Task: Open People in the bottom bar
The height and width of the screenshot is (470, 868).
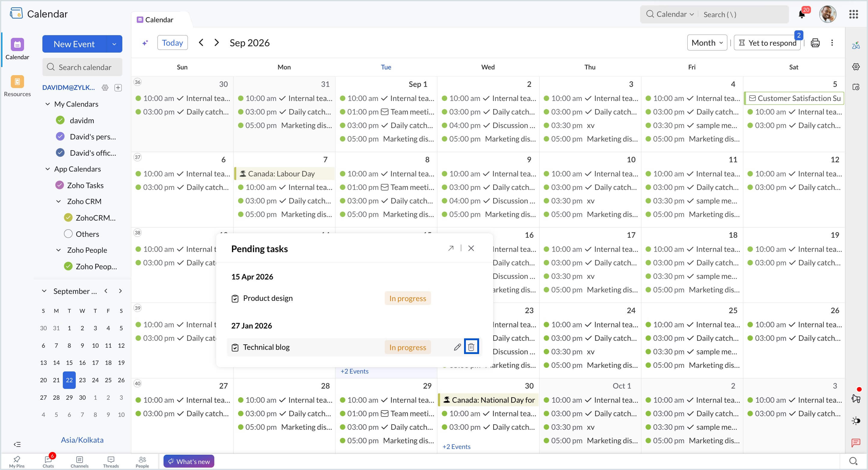Action: [142, 462]
